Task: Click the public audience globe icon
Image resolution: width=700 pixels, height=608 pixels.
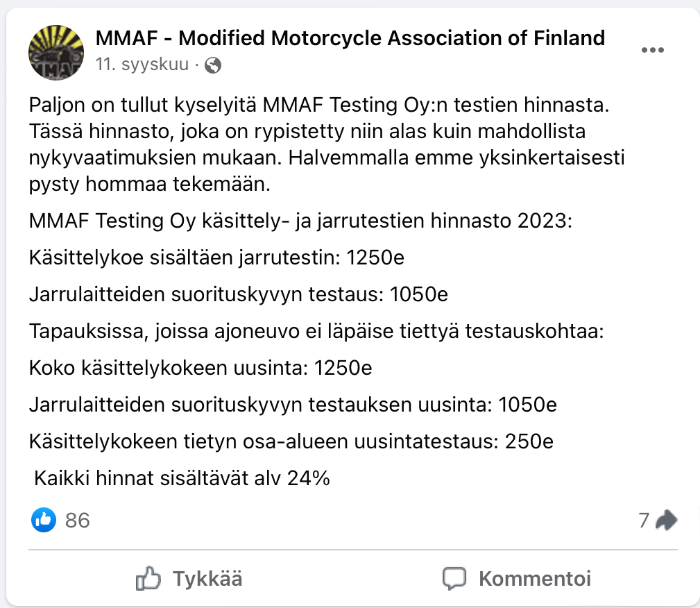Action: click(x=214, y=65)
